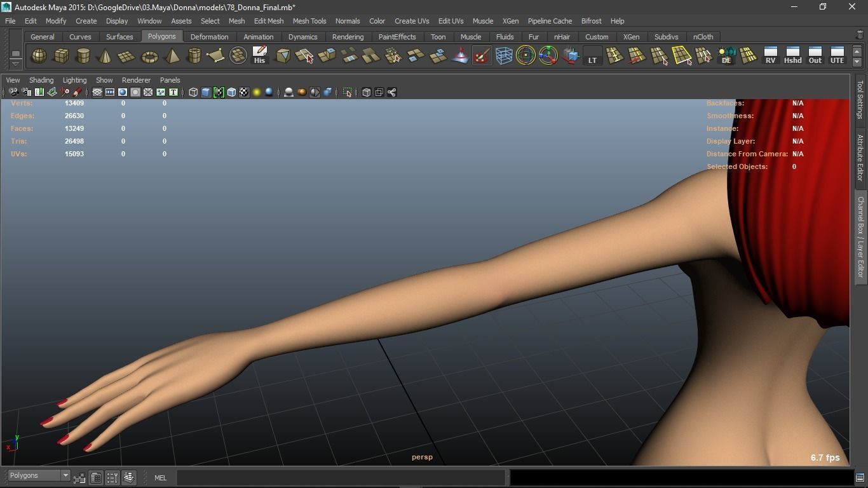The height and width of the screenshot is (488, 868).
Task: Open the Channel Box / Layer Editor side tab
Action: (x=860, y=236)
